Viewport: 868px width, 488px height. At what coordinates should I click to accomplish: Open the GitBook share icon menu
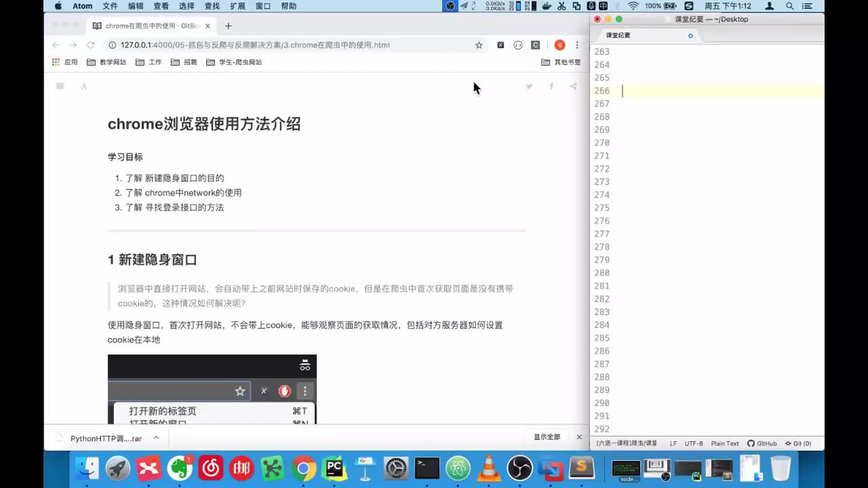(x=573, y=86)
